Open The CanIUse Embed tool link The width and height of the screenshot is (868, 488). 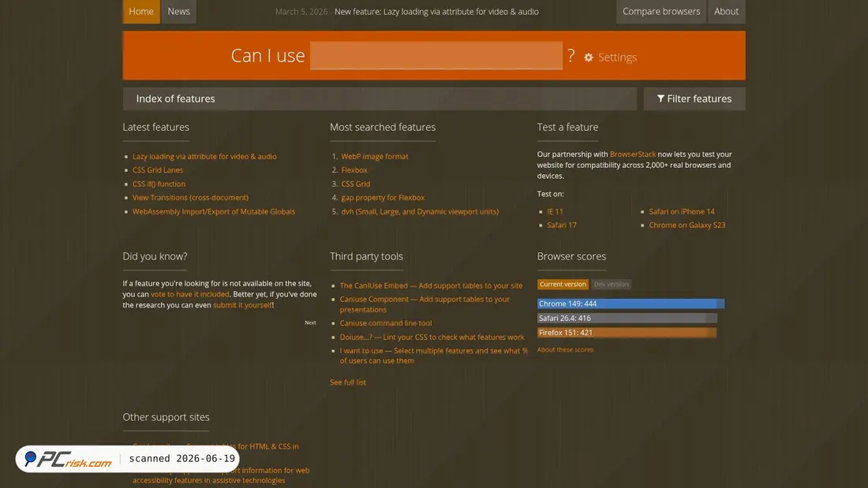pyautogui.click(x=431, y=285)
